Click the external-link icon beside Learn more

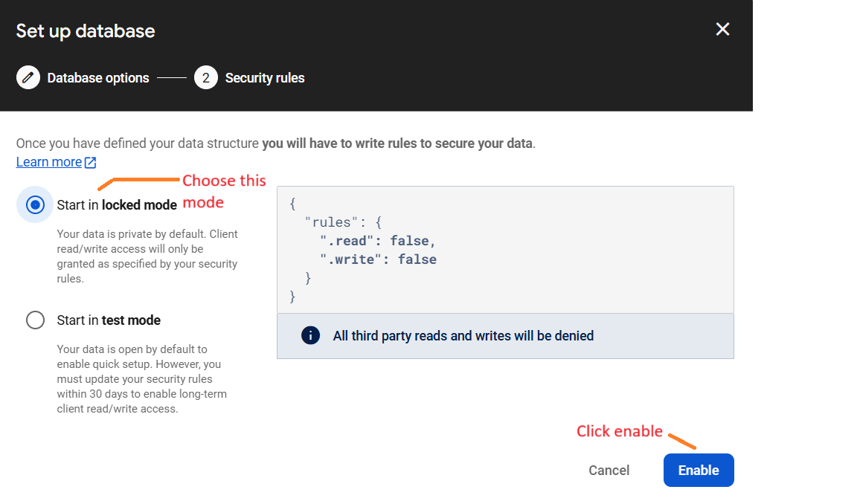91,161
